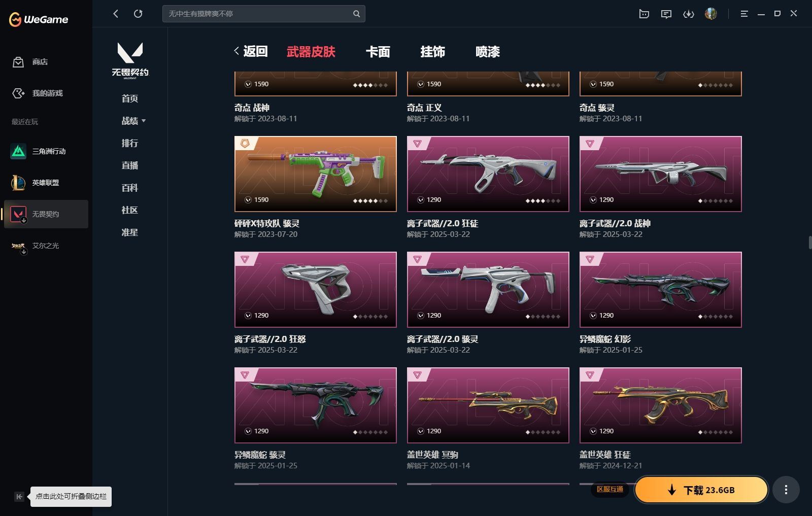
Task: Click the vertical scrollbar thumb
Action: pos(810,242)
